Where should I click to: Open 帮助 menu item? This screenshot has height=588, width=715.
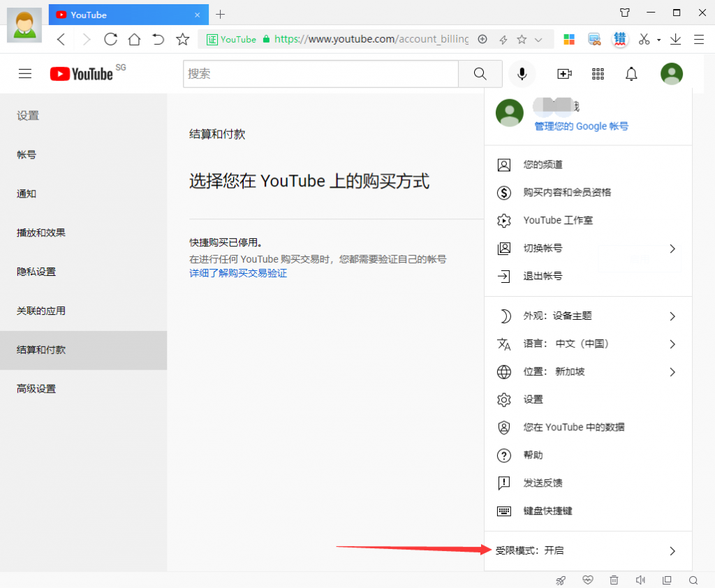click(588, 455)
